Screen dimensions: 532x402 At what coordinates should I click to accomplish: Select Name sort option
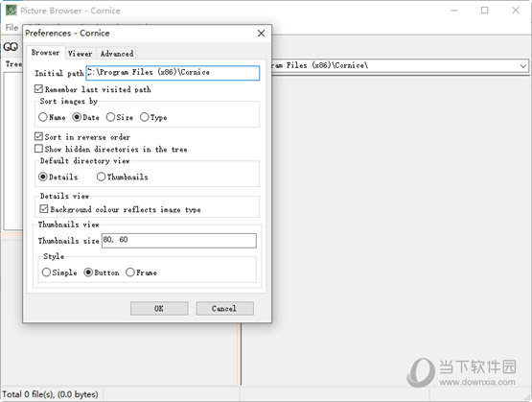(x=52, y=117)
